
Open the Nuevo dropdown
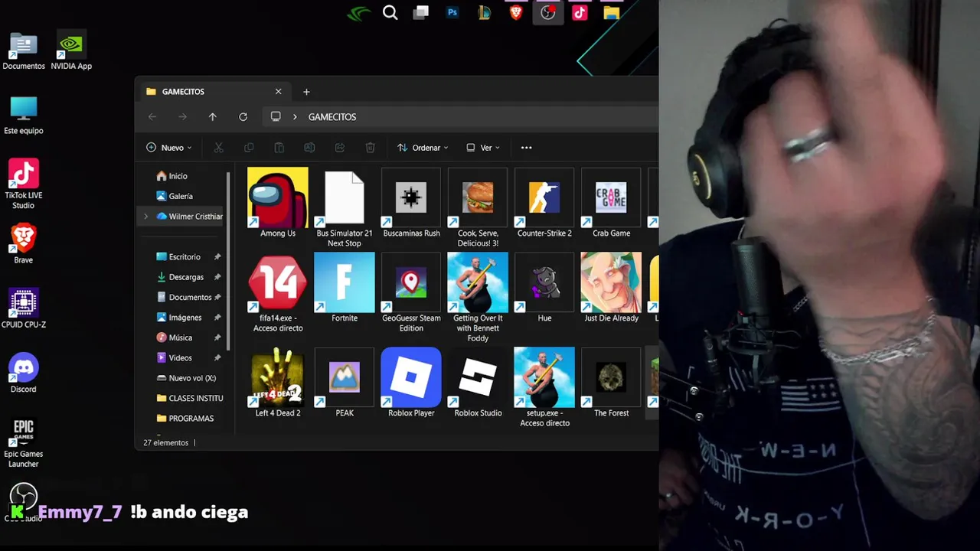coord(168,148)
